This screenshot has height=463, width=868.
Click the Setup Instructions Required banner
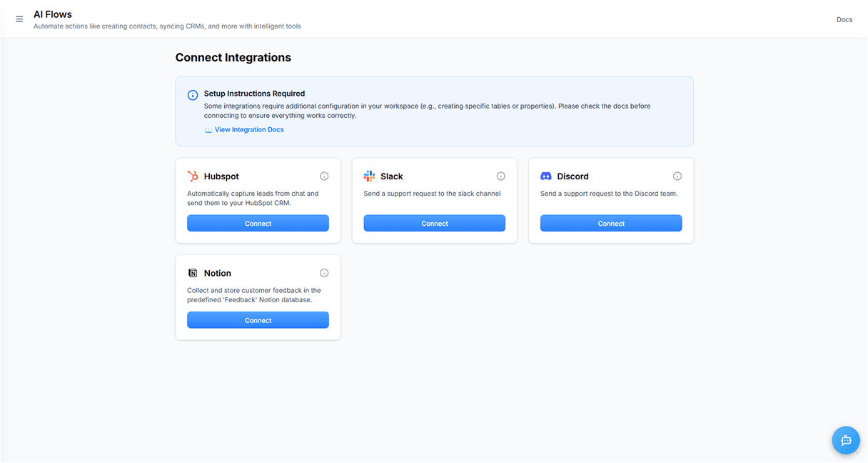(434, 111)
